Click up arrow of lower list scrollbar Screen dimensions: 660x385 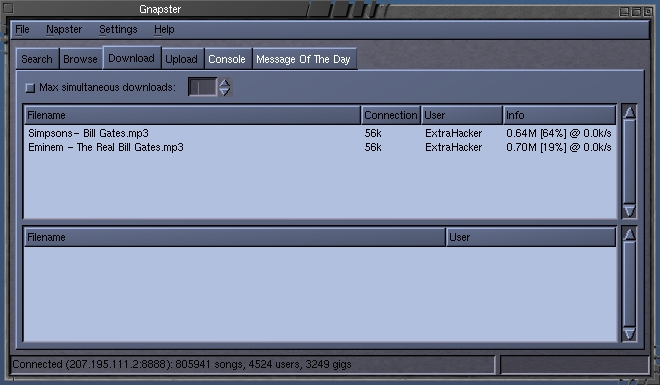pos(629,234)
